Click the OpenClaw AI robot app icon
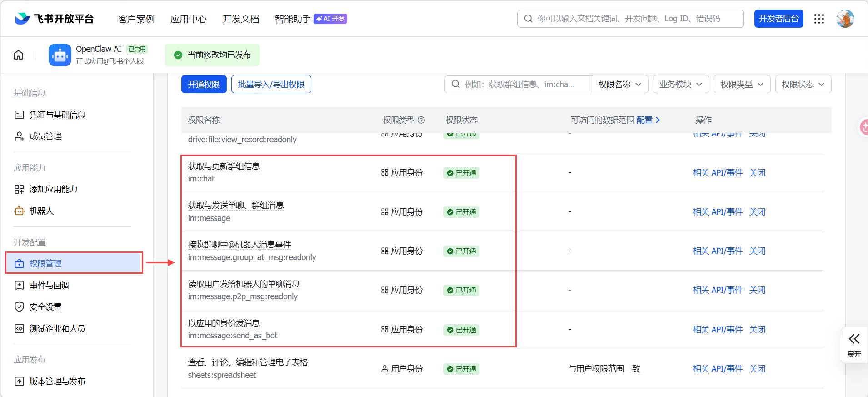Image resolution: width=868 pixels, height=397 pixels. [60, 55]
